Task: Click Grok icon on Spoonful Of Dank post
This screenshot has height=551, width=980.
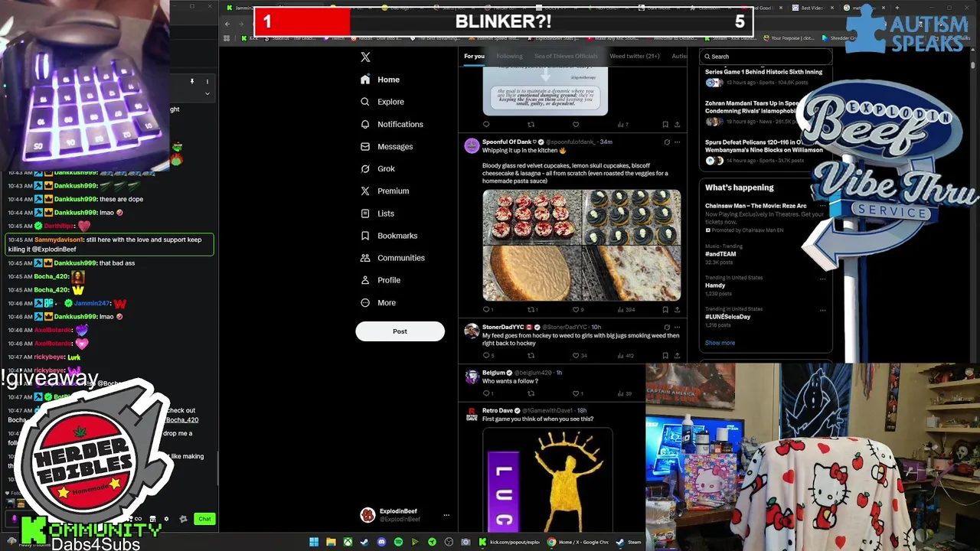Action: (x=666, y=142)
